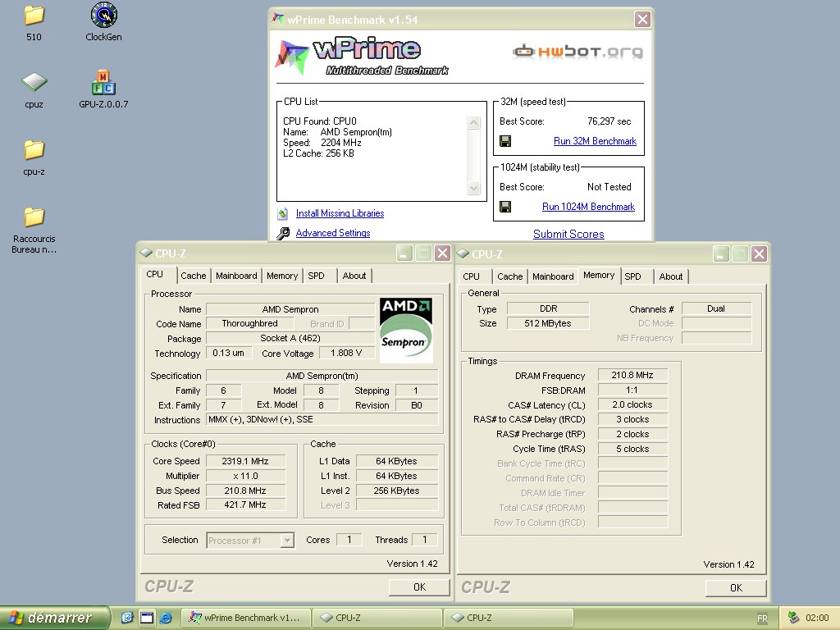Open About tab in left CPU-Z
Viewport: 840px width, 630px height.
(354, 276)
